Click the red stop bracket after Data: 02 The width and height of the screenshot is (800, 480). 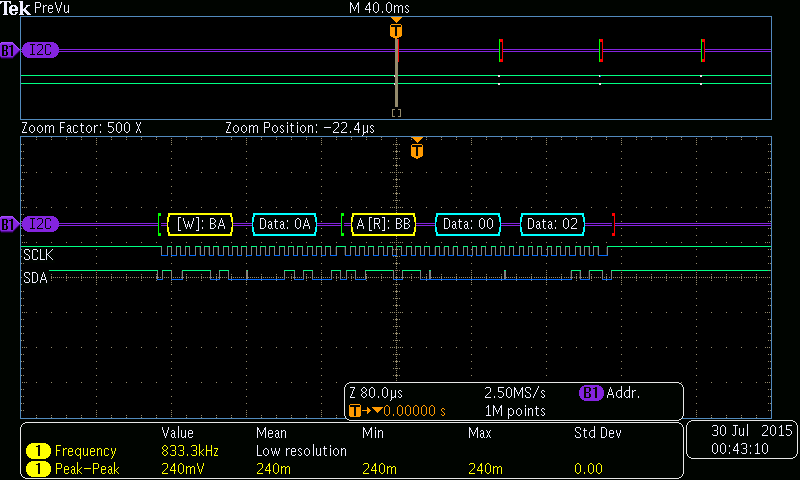click(x=613, y=224)
